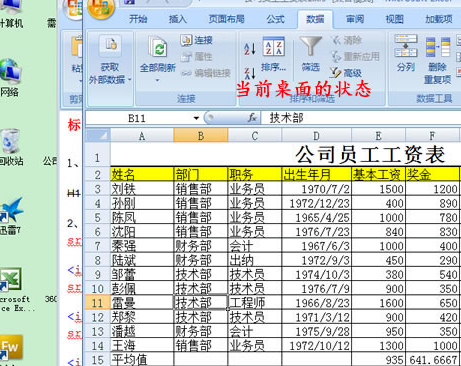Sort ascending with the A-Z icon
The image size is (461, 366).
tap(250, 49)
